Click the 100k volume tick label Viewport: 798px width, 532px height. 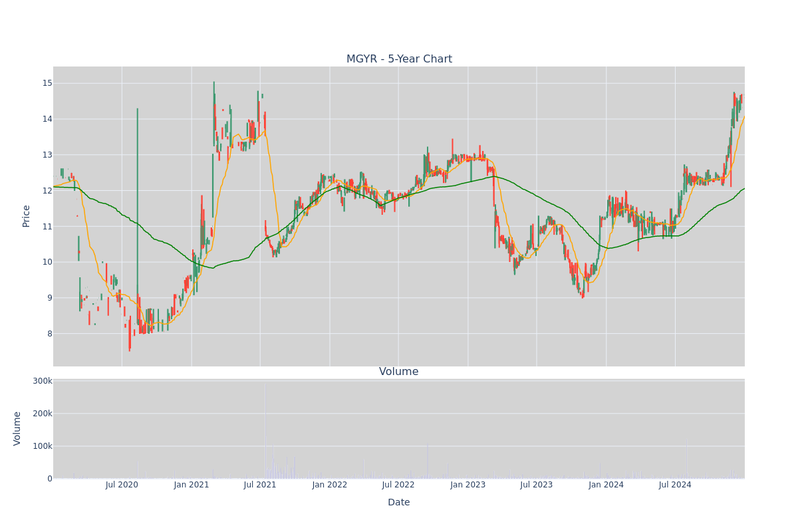click(x=43, y=446)
